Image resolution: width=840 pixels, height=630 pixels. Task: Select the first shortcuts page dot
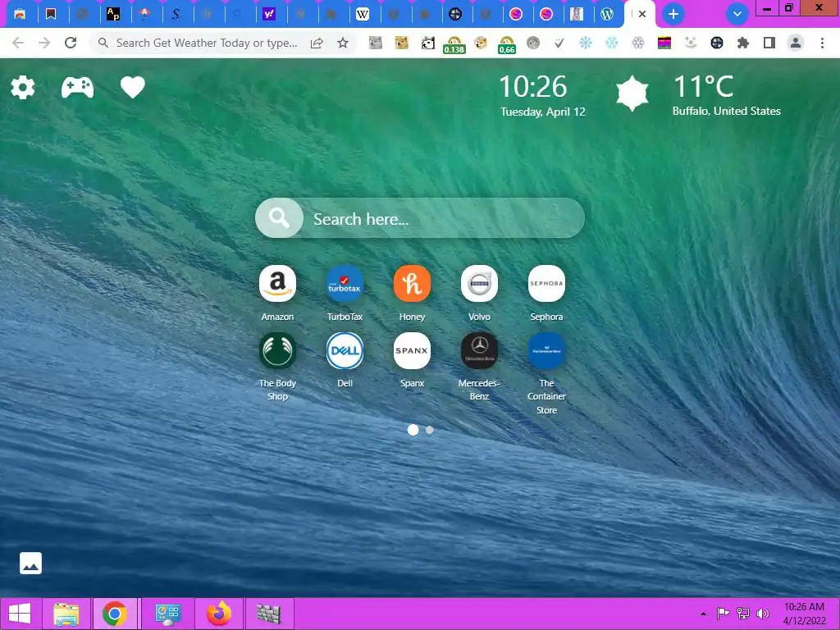(x=413, y=430)
